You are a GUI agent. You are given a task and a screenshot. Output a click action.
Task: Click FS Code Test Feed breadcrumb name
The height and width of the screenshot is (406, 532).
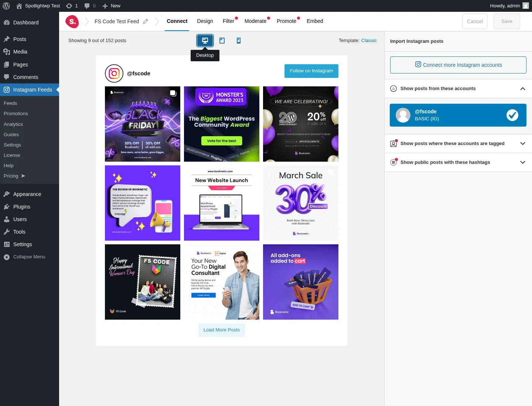[117, 21]
